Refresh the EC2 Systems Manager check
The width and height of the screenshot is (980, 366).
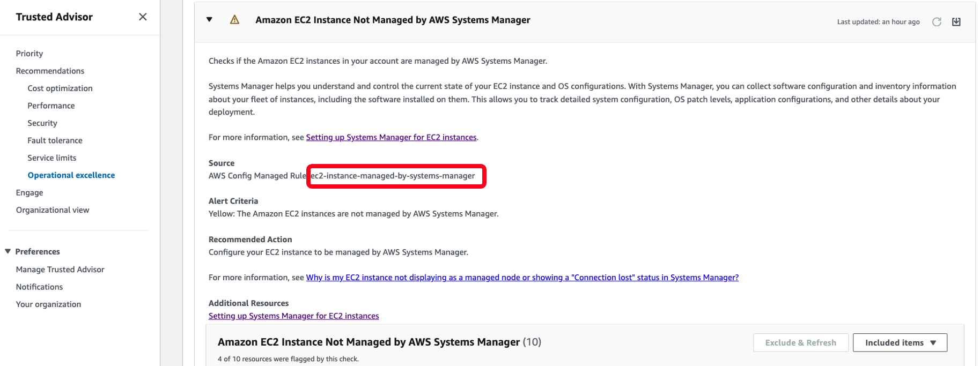pos(937,22)
